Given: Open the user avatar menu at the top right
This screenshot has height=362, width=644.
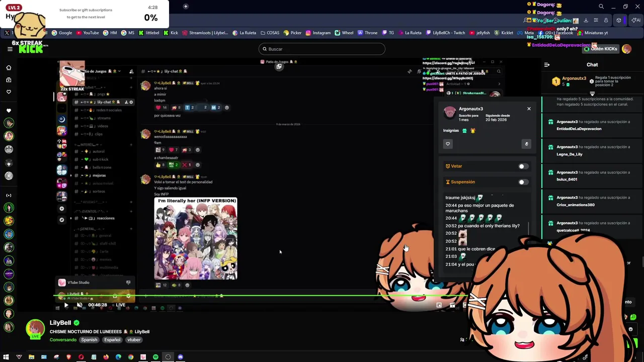Looking at the screenshot, I should click(626, 49).
